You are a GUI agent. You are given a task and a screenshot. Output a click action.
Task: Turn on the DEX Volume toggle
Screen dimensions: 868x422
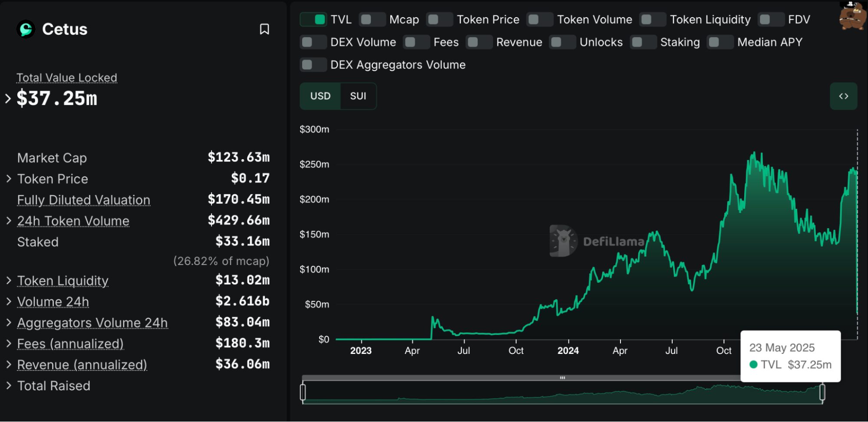coord(313,42)
